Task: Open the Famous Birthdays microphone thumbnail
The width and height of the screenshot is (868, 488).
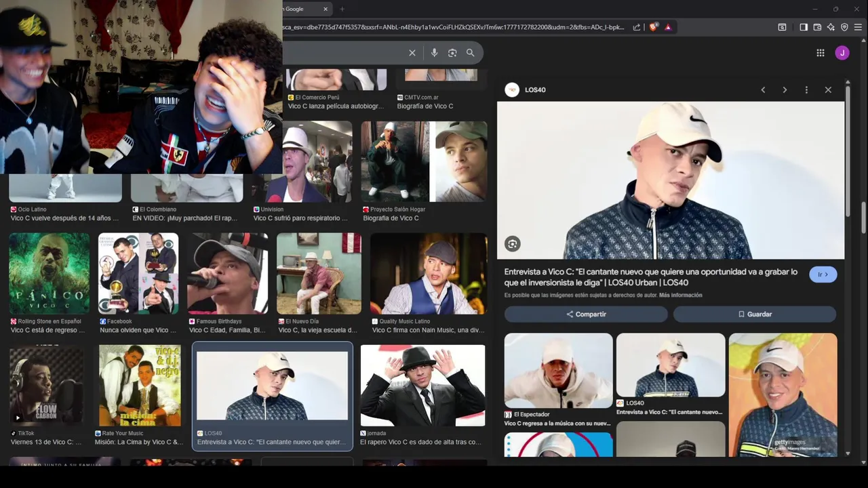Action: tap(228, 273)
